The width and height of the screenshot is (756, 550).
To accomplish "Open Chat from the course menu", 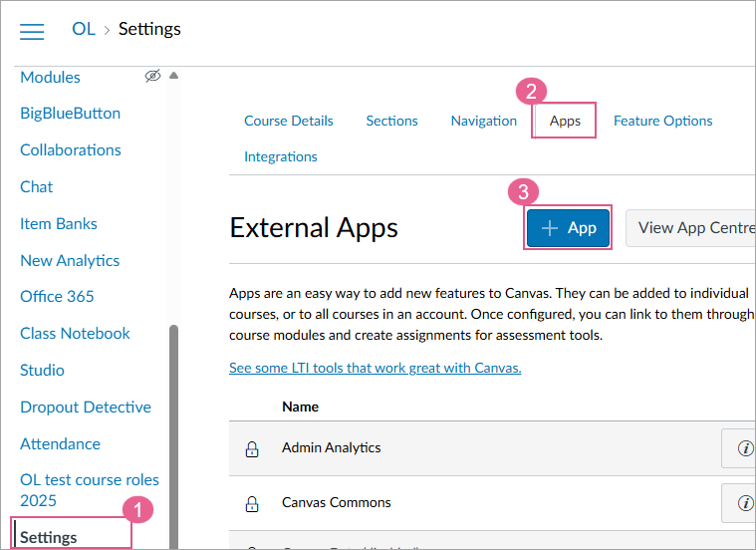I will pyautogui.click(x=36, y=186).
